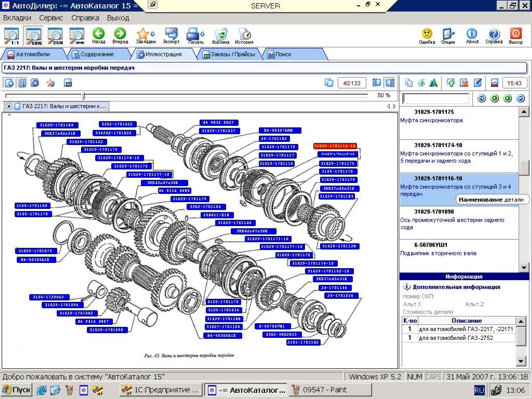Screen dimensions: 532x399
Task: Click highlighted label 31029-1701116-10 on diagram
Action: pos(335,146)
